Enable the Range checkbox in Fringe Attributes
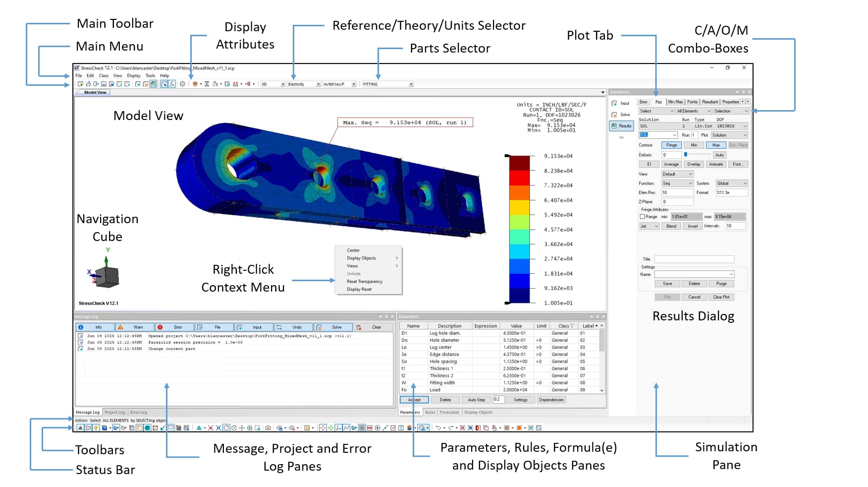The height and width of the screenshot is (487, 868). point(643,217)
